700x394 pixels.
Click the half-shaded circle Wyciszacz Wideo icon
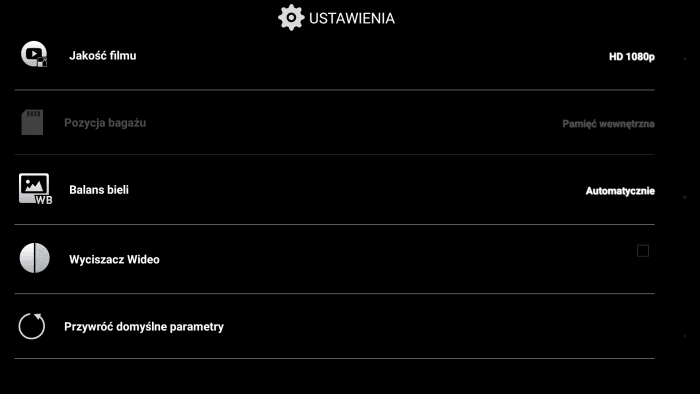tap(34, 258)
